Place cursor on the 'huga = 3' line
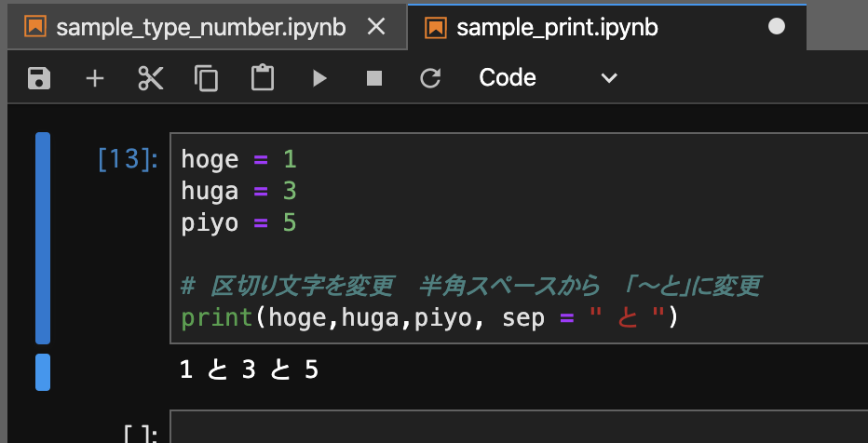Image resolution: width=868 pixels, height=443 pixels. 238,192
